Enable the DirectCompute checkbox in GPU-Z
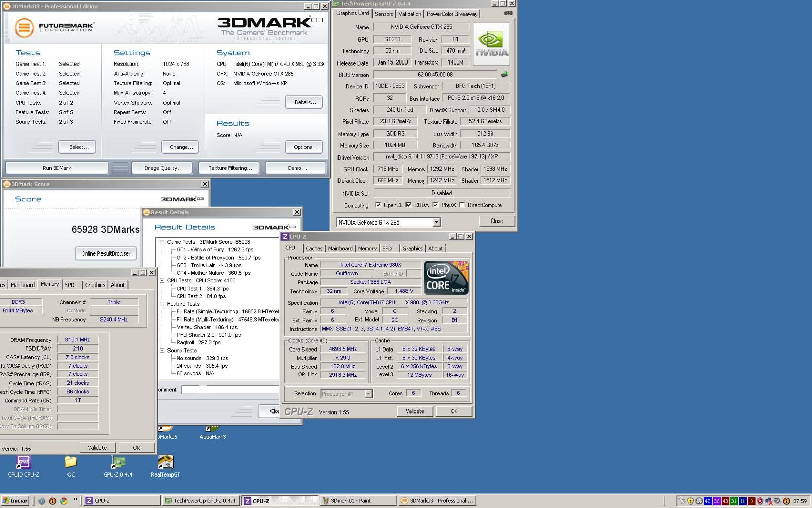Screen dimensions: 812x508 tap(462, 205)
